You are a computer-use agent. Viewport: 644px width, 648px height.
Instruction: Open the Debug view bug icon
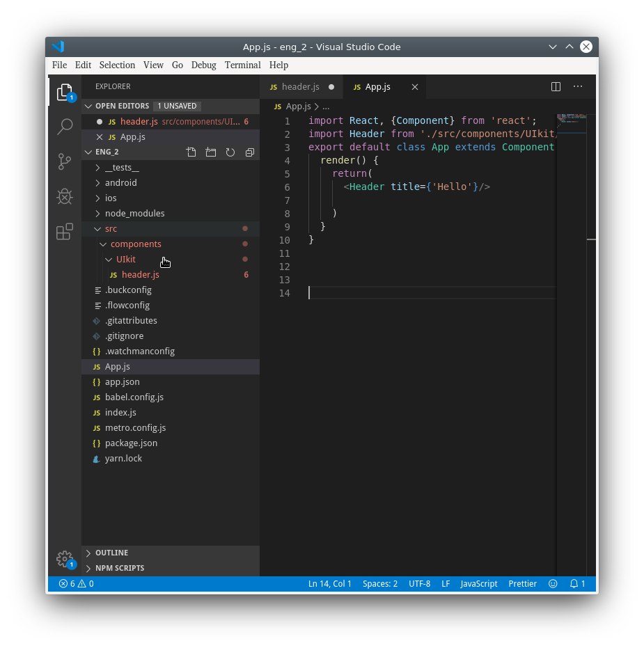pyautogui.click(x=65, y=197)
